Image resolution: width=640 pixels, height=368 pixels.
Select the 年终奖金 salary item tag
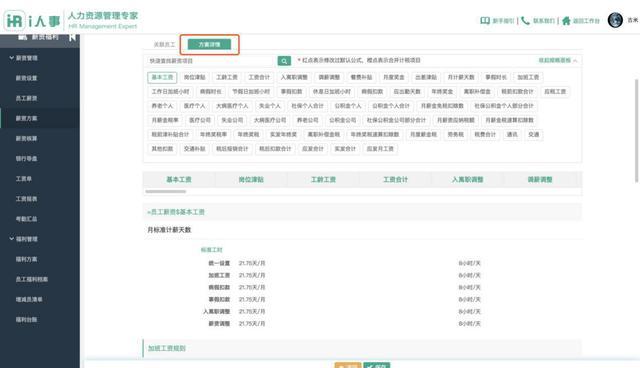coord(442,91)
